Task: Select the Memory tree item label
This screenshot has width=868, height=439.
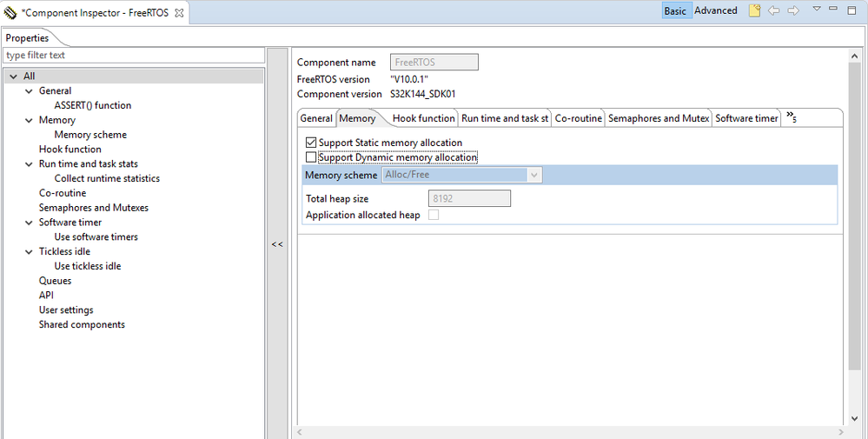Action: [56, 120]
